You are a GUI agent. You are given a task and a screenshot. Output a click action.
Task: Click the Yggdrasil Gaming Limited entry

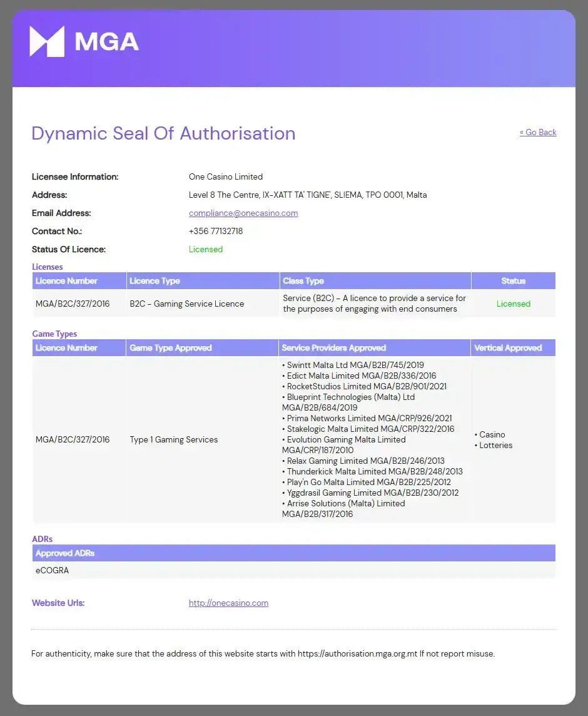[370, 493]
